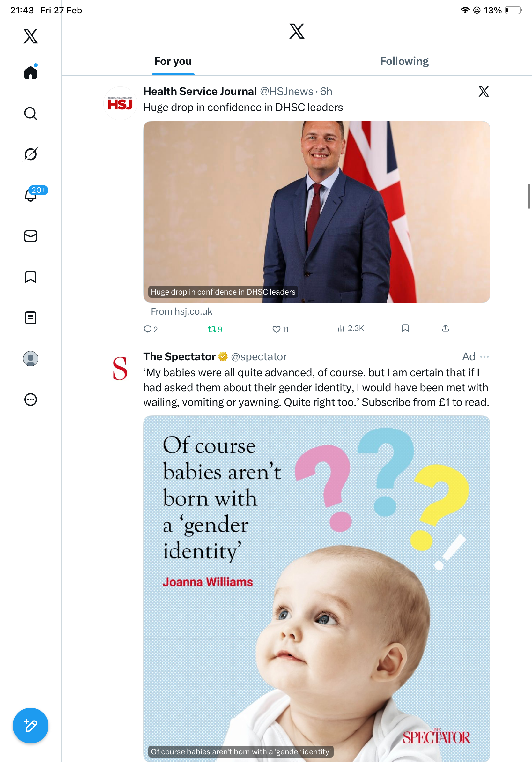
Task: Open the HSJ article image card
Action: coord(316,212)
